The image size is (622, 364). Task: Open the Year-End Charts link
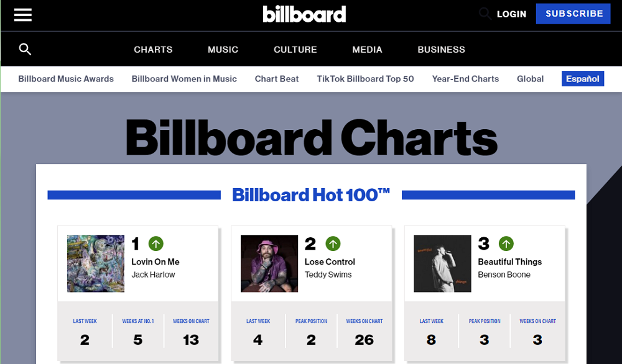pos(465,79)
